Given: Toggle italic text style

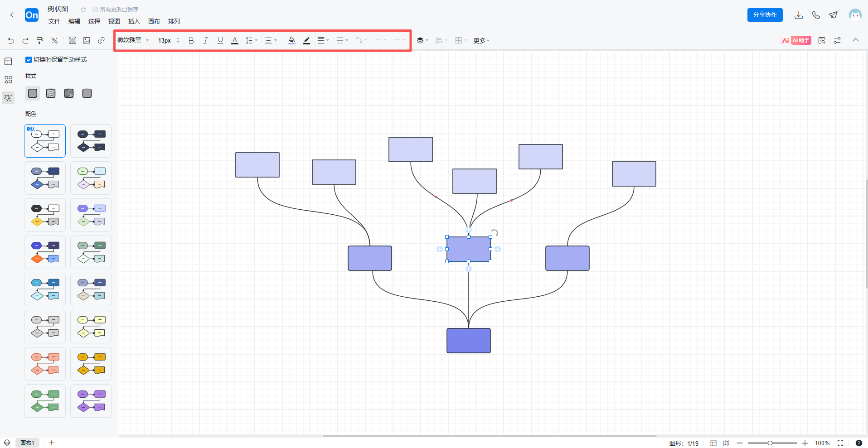Looking at the screenshot, I should [x=205, y=41].
